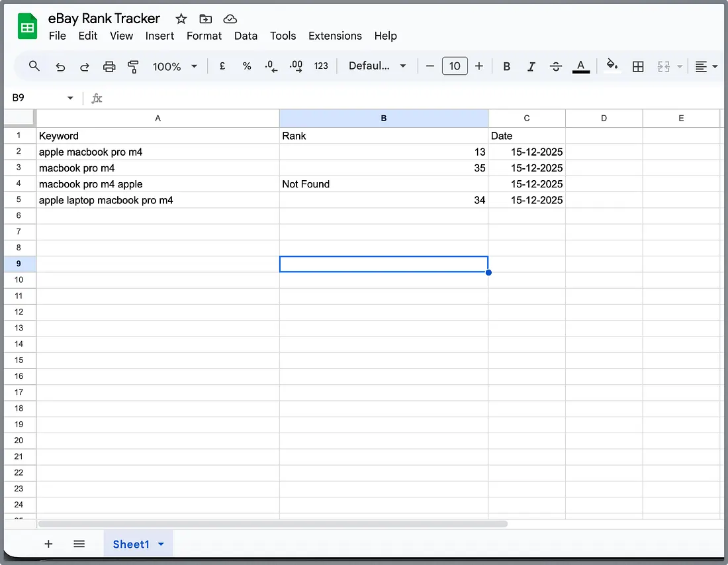Click the move to folder icon

point(205,19)
